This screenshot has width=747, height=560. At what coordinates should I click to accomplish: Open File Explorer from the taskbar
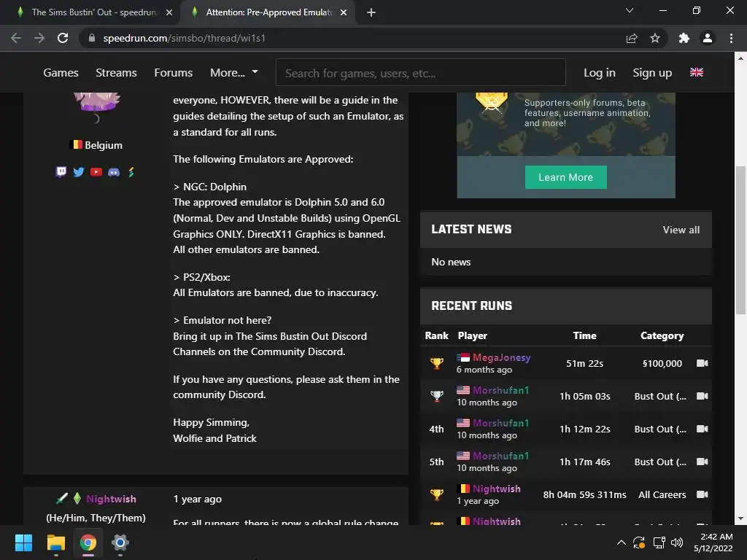click(55, 542)
